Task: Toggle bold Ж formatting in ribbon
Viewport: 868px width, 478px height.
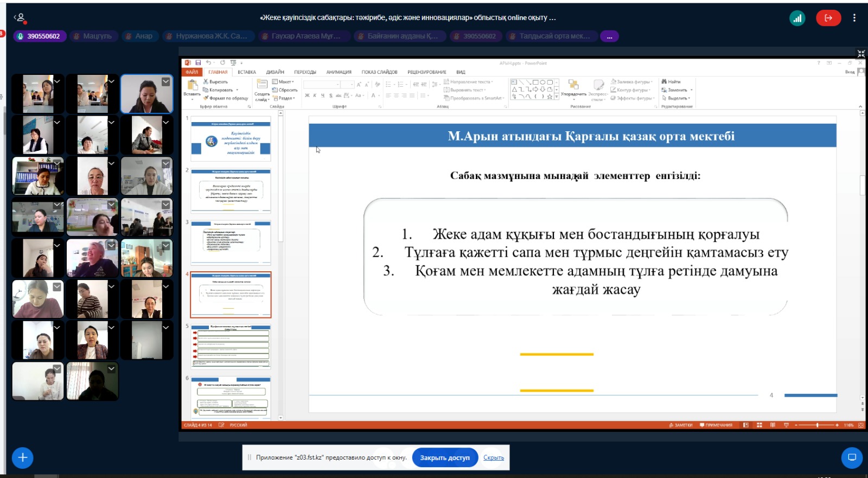Action: point(307,95)
